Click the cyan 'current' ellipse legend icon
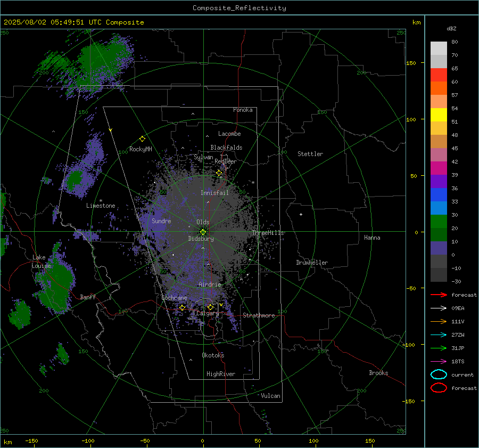The width and height of the screenshot is (479, 448). 439,374
